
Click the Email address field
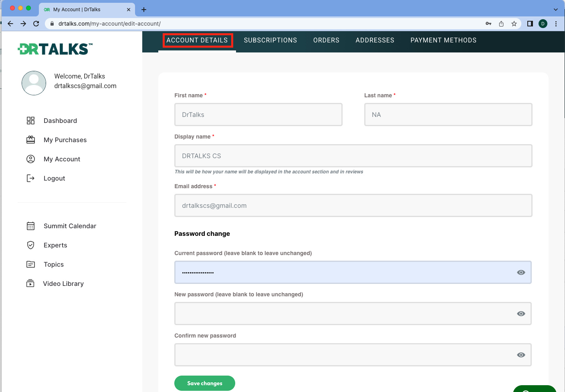353,205
